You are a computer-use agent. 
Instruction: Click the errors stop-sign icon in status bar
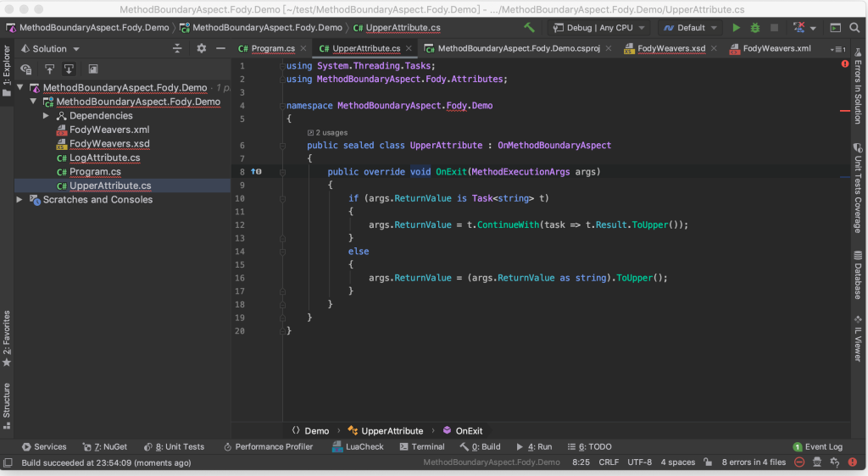pos(798,462)
